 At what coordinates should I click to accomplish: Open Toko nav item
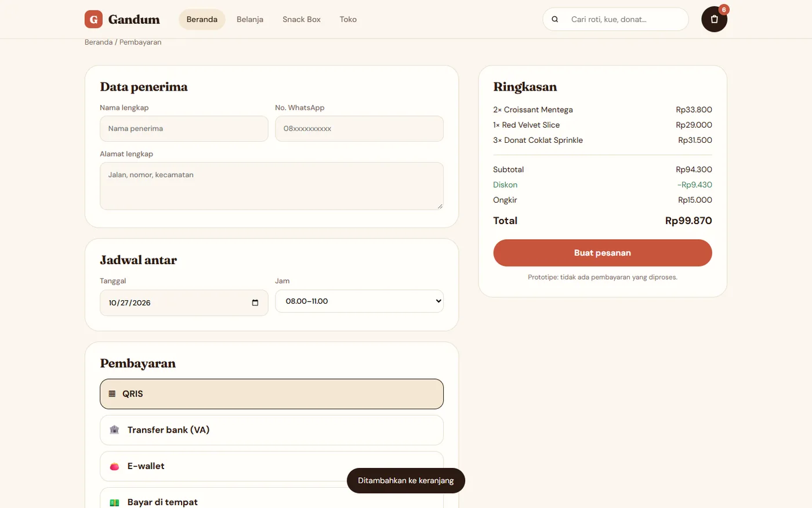[348, 19]
